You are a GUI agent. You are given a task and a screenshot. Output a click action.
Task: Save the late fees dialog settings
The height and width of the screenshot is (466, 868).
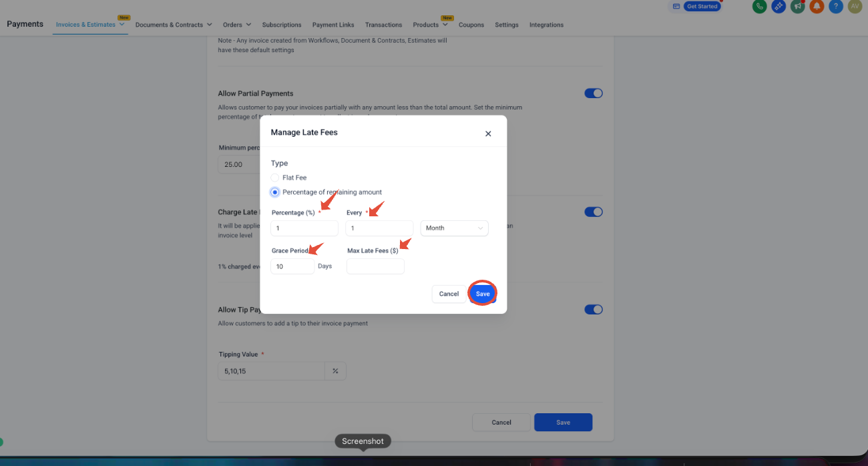(x=483, y=294)
